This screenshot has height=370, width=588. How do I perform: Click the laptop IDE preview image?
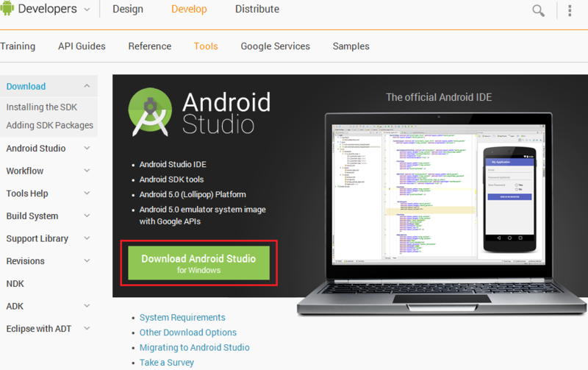[442, 214]
